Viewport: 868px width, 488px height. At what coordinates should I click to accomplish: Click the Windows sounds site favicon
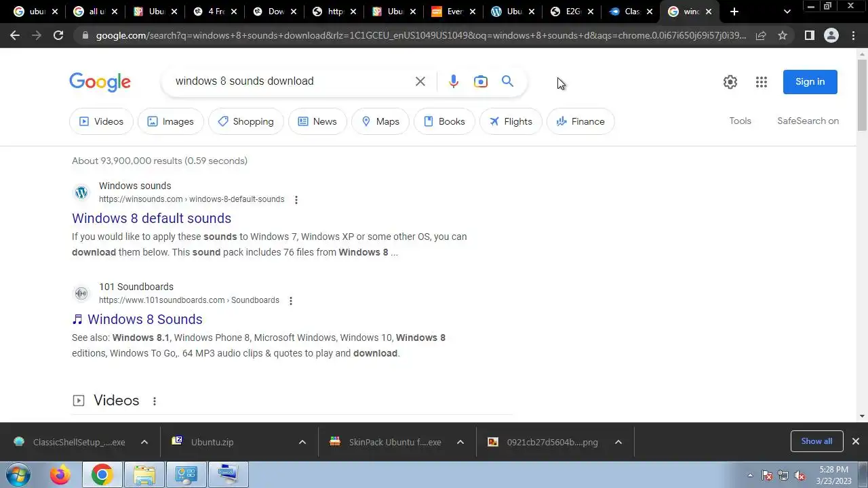(x=81, y=192)
